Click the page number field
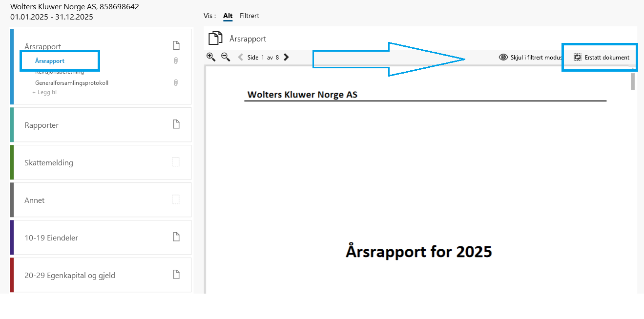The width and height of the screenshot is (644, 319). 263,58
